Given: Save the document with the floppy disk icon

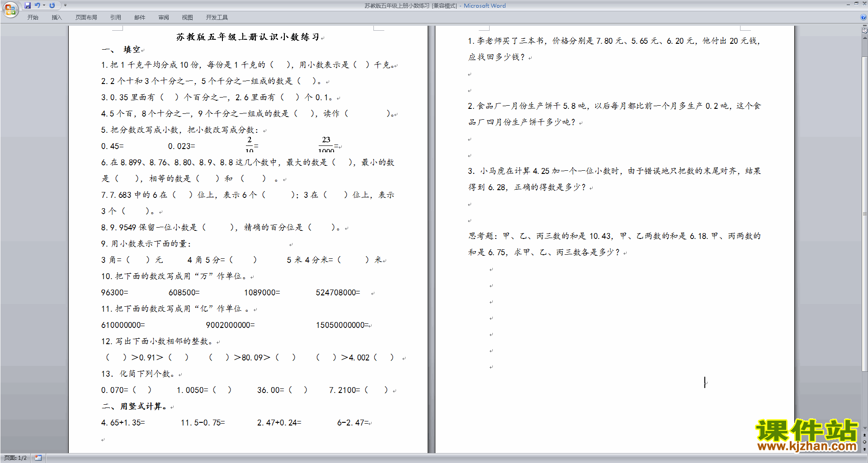Looking at the screenshot, I should (28, 5).
